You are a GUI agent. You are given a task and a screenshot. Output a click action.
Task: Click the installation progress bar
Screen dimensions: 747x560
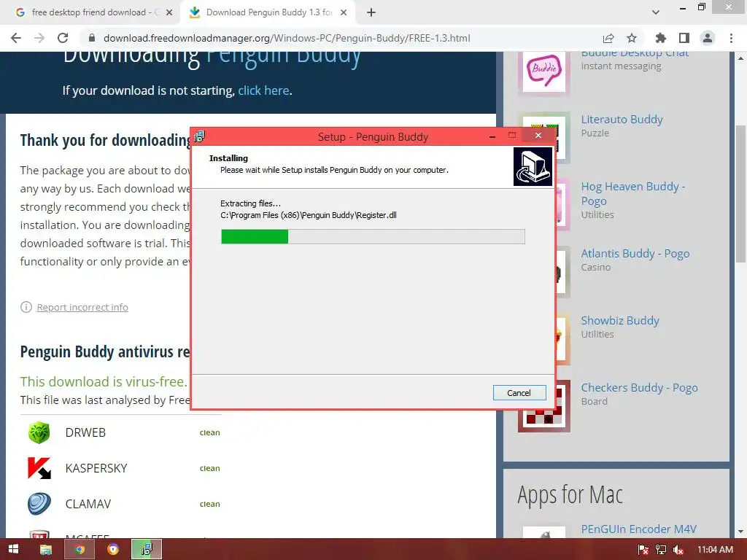tap(373, 237)
